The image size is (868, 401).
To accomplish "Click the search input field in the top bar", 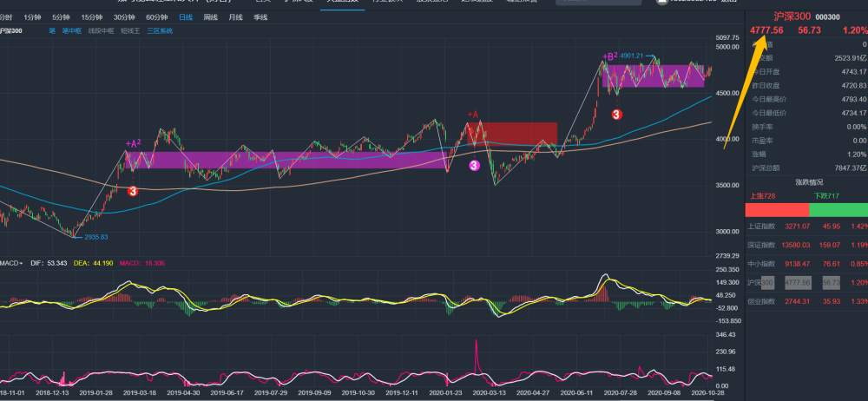I will [x=598, y=3].
